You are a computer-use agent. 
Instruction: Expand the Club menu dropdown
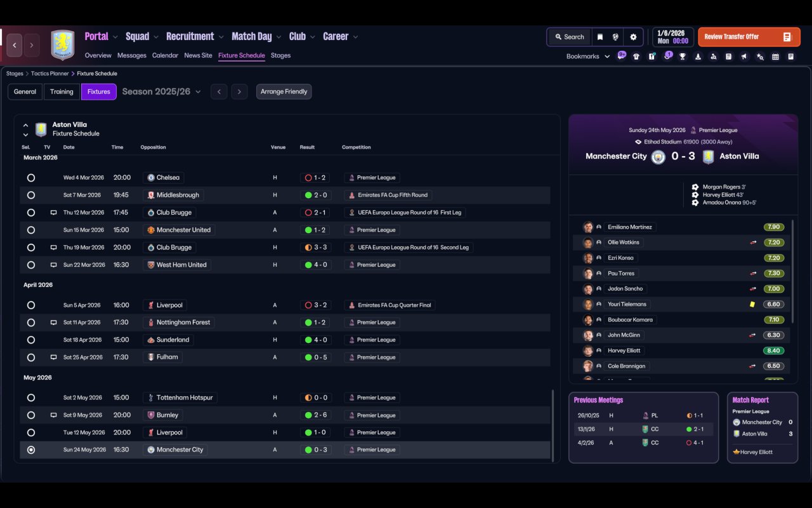tap(312, 37)
